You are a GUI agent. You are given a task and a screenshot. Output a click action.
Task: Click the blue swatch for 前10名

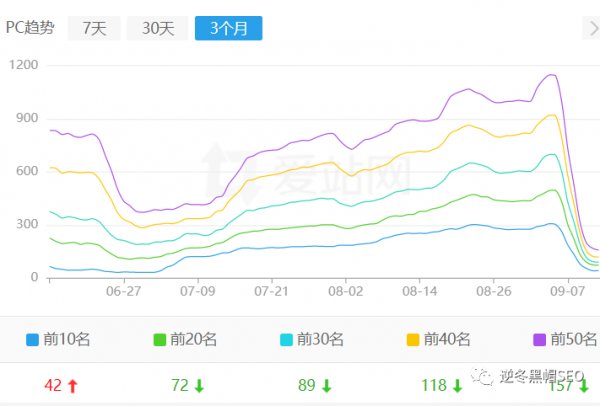pos(33,340)
